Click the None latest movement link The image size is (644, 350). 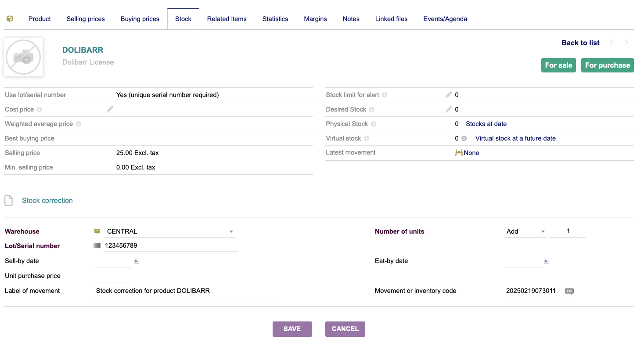[471, 153]
